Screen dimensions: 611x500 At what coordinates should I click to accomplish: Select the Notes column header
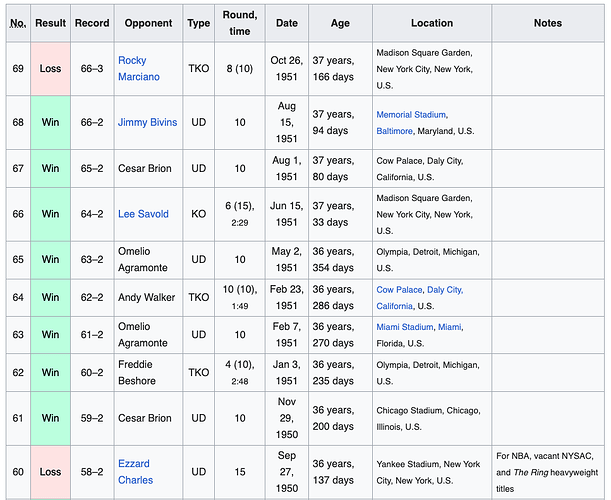click(547, 23)
